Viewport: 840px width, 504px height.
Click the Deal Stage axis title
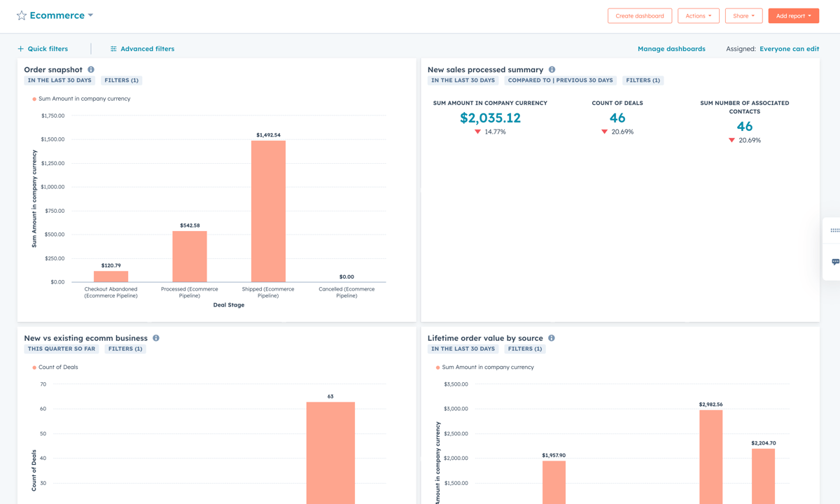[229, 305]
